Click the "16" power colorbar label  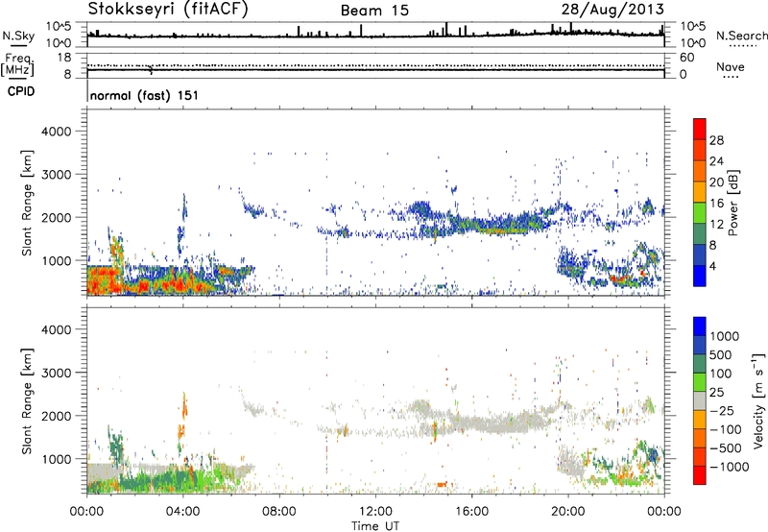pos(716,204)
